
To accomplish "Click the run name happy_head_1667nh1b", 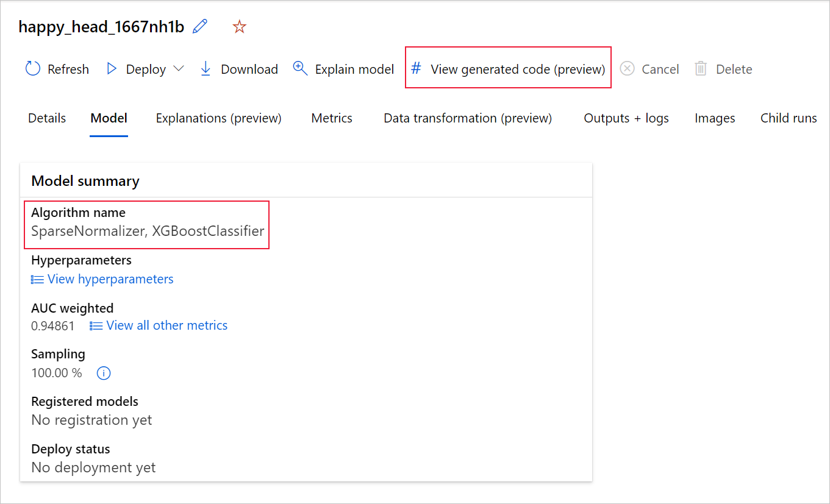I will [x=101, y=26].
